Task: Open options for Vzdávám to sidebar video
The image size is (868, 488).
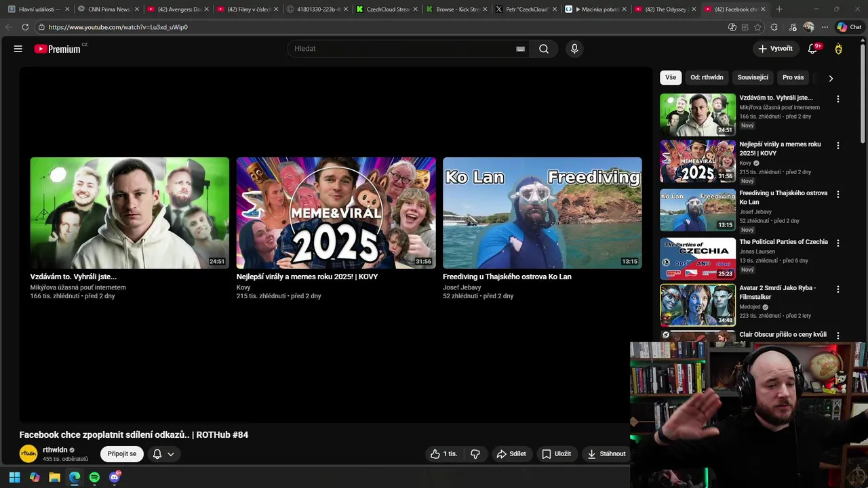Action: coord(837,99)
